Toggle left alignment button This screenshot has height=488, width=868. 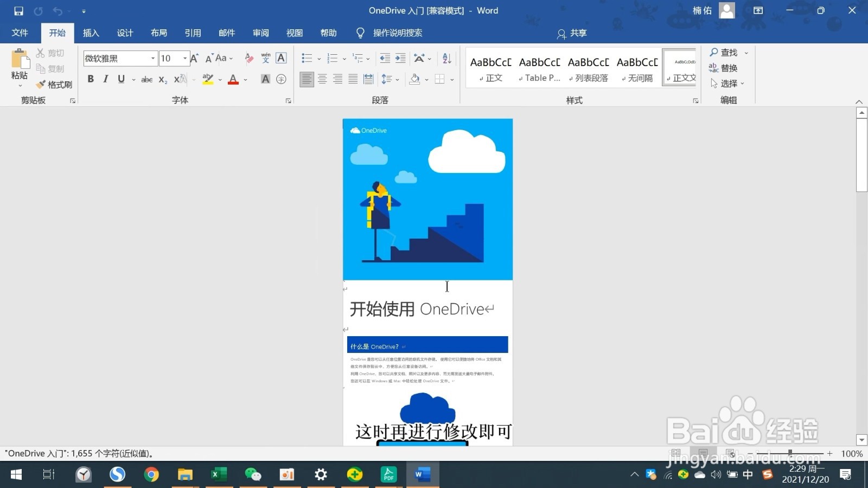tap(307, 79)
